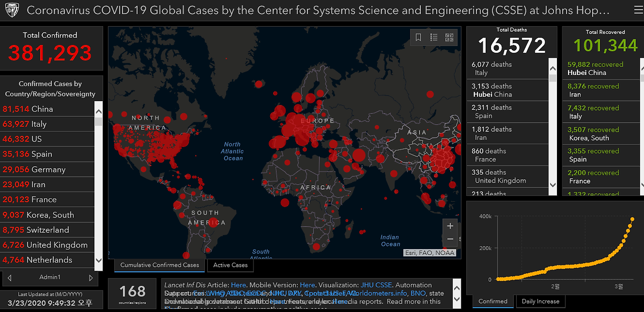Go to next admin level with right arrow
The height and width of the screenshot is (312, 644).
pos(91,277)
